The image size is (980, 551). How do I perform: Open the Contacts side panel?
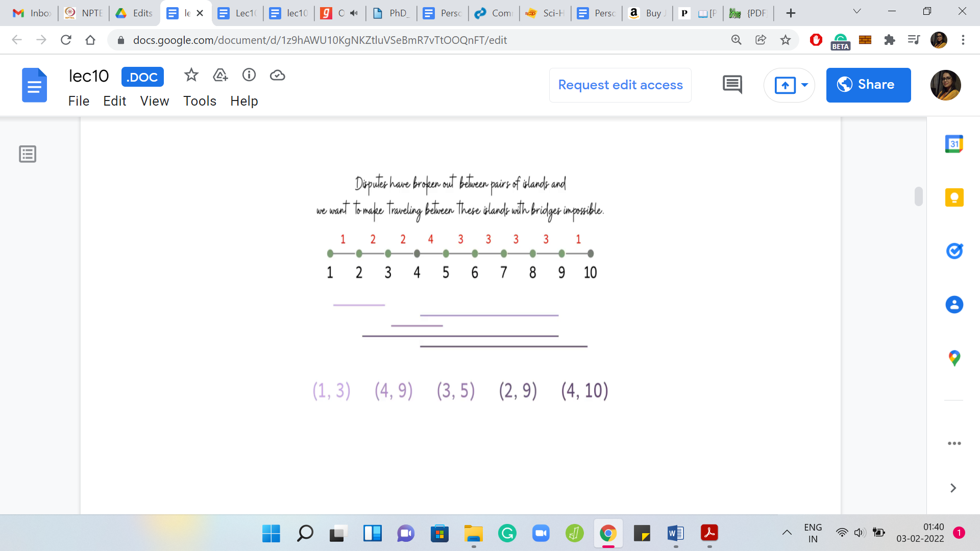tap(954, 305)
